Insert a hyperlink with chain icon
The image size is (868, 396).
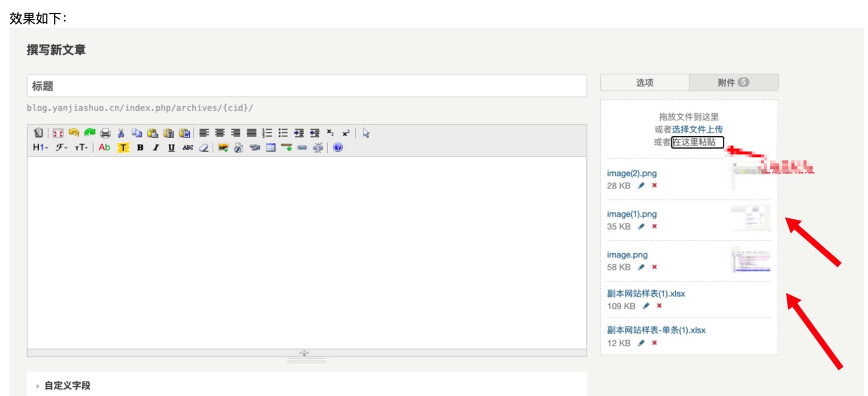click(302, 147)
